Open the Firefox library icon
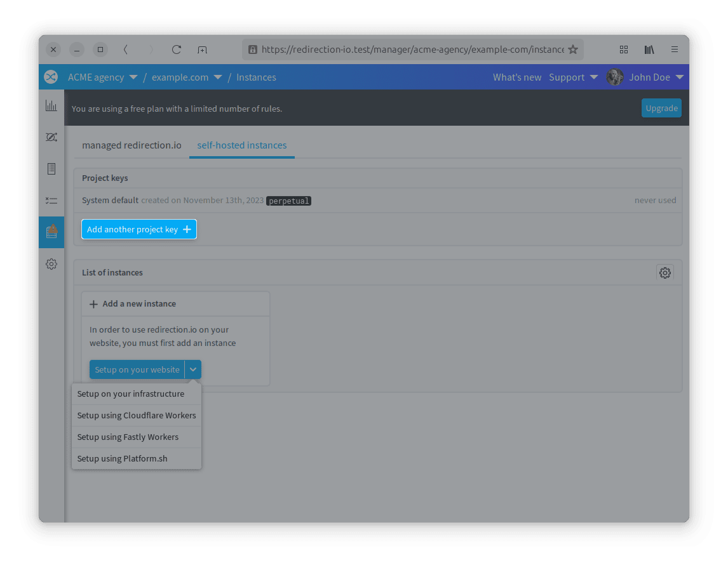This screenshot has height=565, width=728. click(x=649, y=50)
